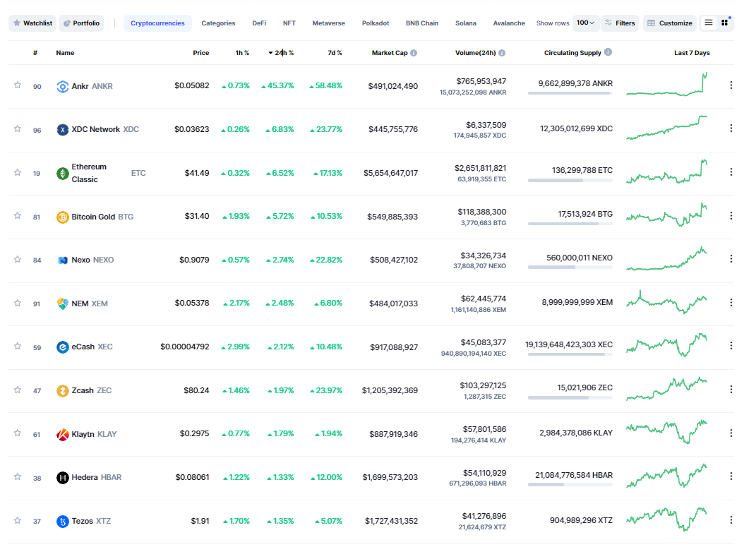Click the Hedera coin logo

63,478
